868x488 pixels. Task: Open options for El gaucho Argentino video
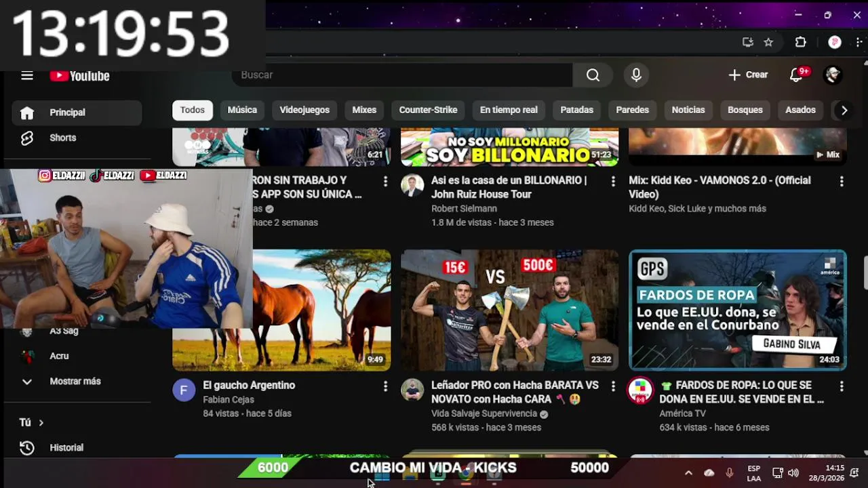385,386
